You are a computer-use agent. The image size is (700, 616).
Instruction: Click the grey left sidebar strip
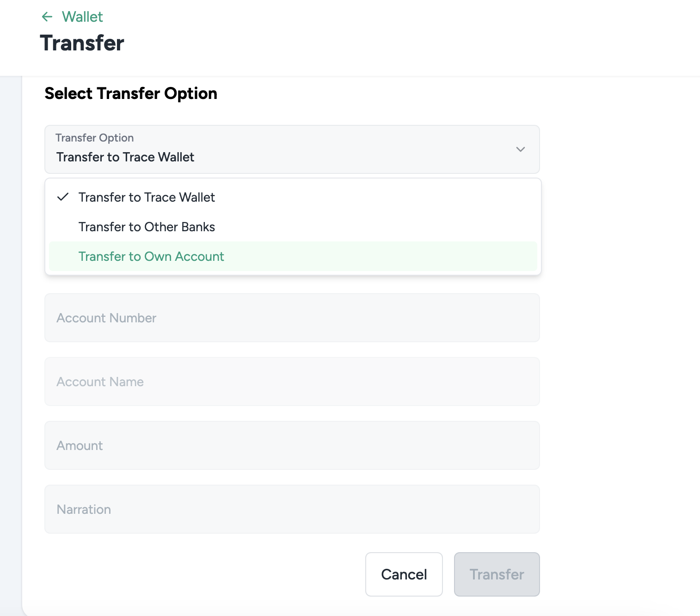[11, 324]
